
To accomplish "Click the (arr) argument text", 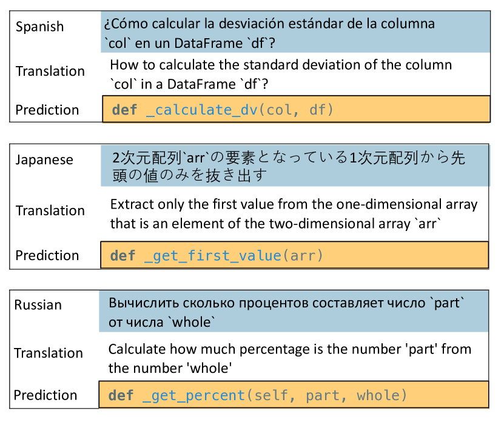I will pos(303,255).
